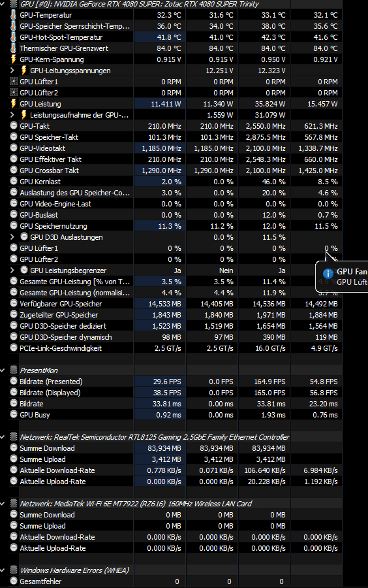Screen dimensions: 368x588
Task: Click the 2,550.0 MHz GPU-Takt maximum
Action: tap(266, 126)
